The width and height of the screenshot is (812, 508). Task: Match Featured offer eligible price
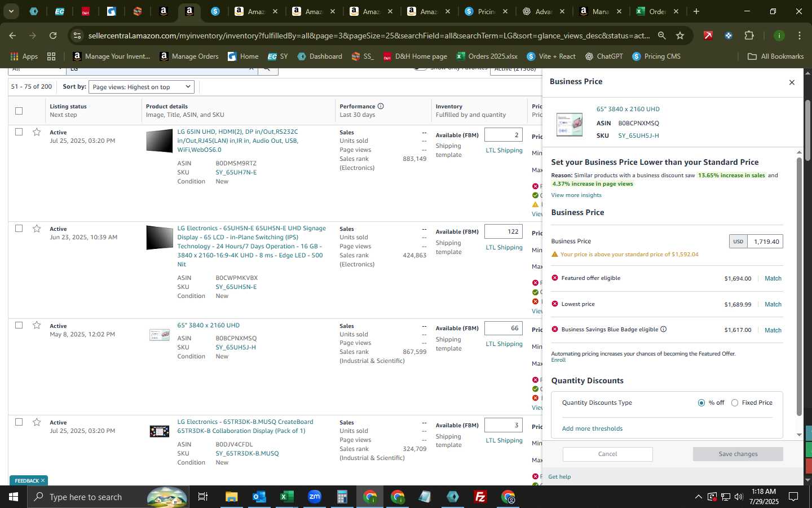[x=773, y=278]
